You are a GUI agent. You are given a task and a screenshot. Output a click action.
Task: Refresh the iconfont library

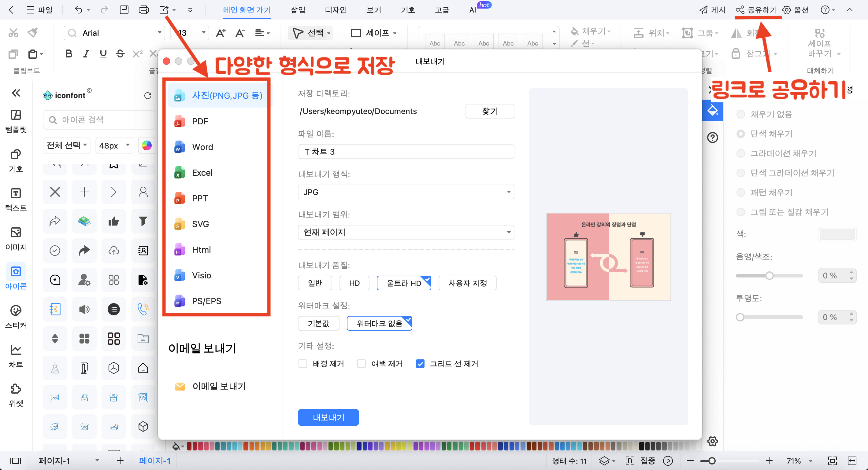point(148,96)
